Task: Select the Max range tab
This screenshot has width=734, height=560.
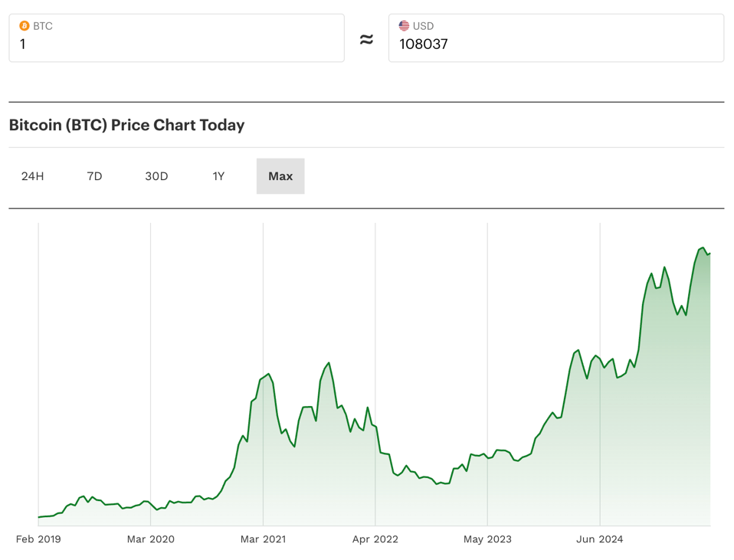Action: [280, 176]
